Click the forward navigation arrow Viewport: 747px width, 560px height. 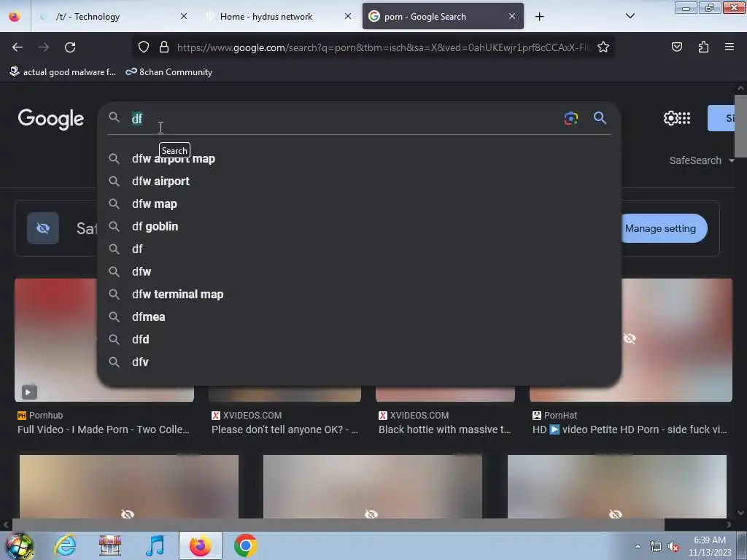click(44, 47)
